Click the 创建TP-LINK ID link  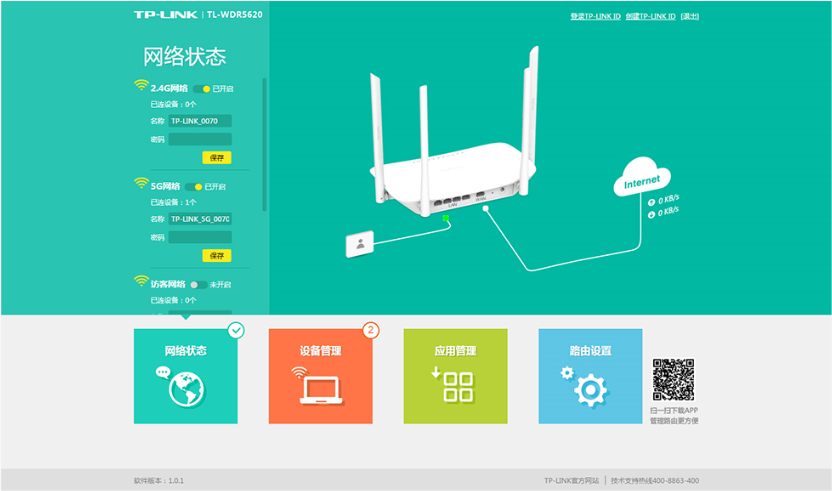(x=651, y=17)
